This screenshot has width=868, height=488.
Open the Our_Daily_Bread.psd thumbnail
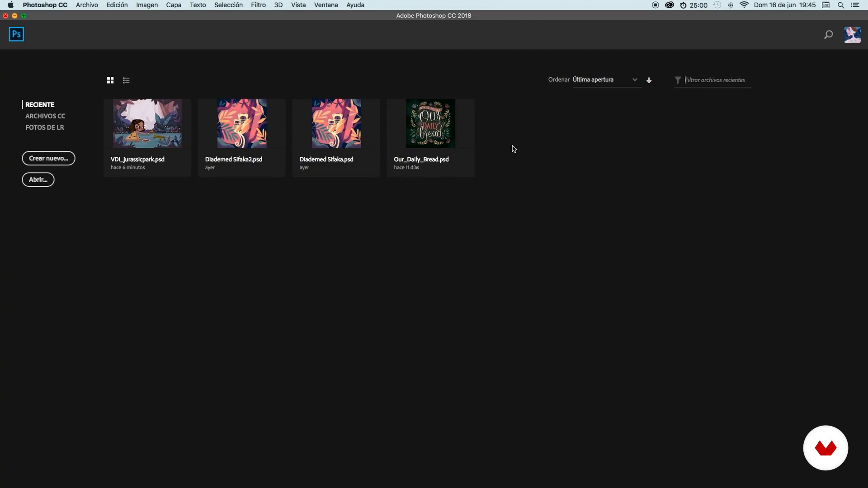pyautogui.click(x=431, y=123)
